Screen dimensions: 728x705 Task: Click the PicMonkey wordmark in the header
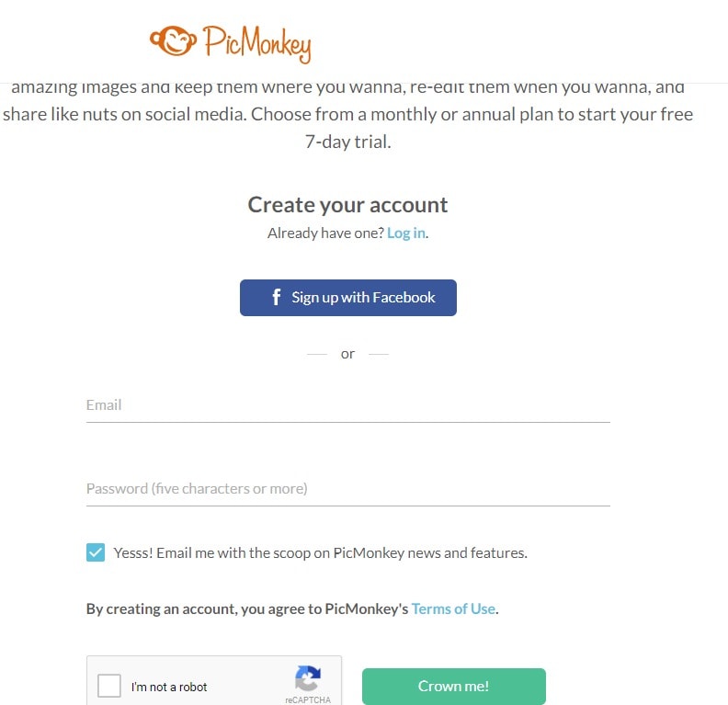[256, 44]
